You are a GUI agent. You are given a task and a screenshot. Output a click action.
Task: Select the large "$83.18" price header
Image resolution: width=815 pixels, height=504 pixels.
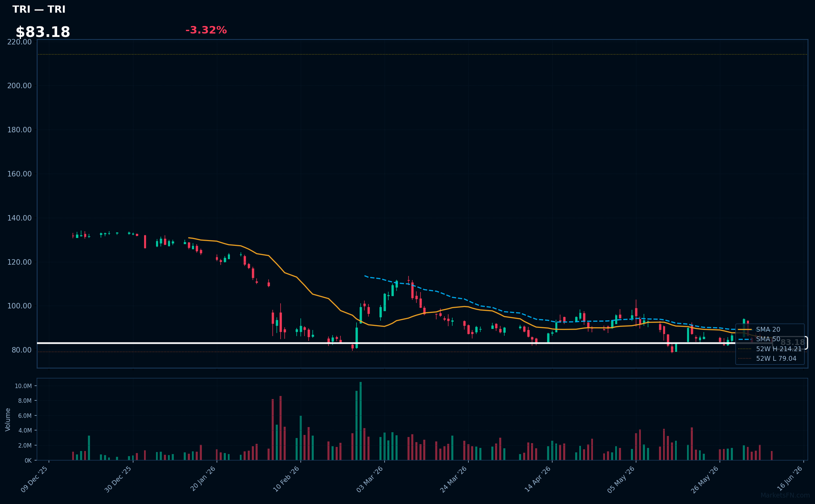(x=43, y=32)
